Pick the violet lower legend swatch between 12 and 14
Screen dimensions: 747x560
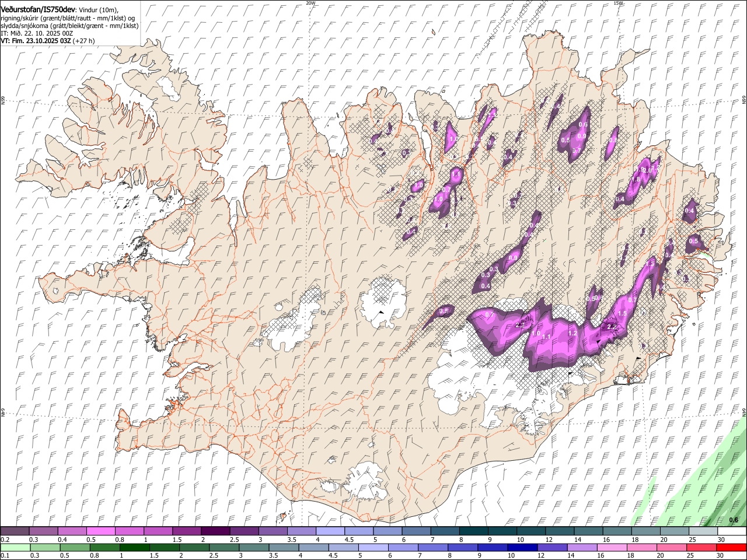coord(551,547)
